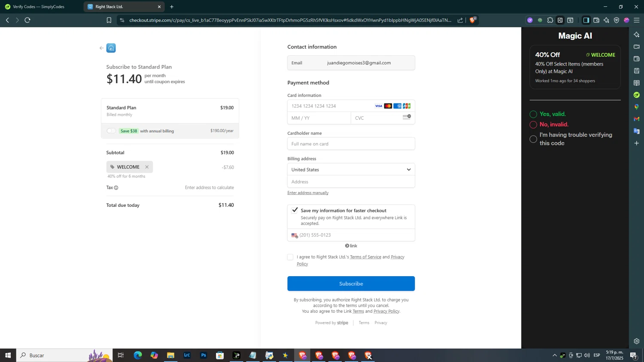The height and width of the screenshot is (362, 644).
Task: Open Photoshop from the taskbar
Action: [204, 355]
